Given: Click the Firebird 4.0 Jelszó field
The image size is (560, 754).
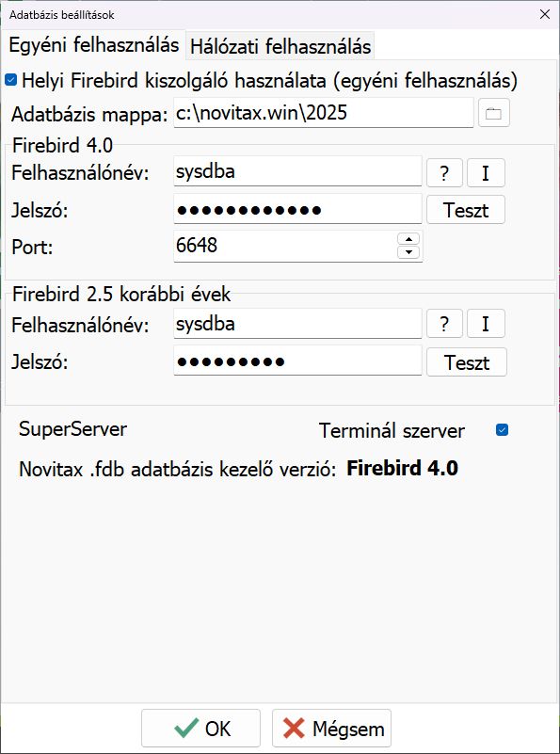Looking at the screenshot, I should point(297,210).
